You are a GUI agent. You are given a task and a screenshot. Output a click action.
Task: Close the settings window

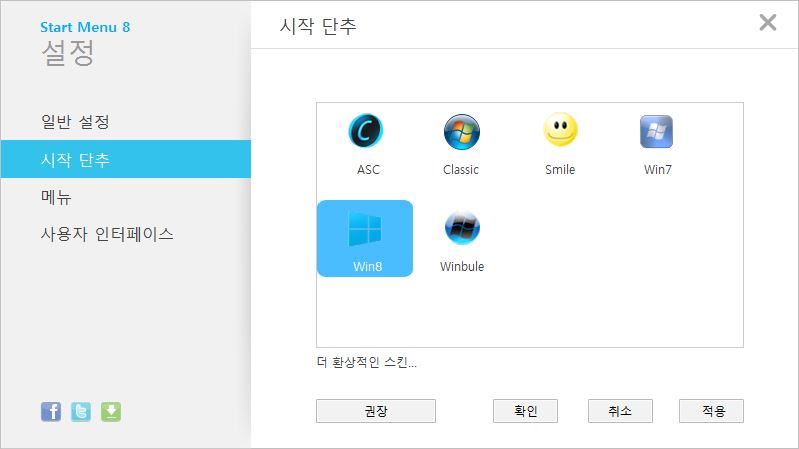(767, 22)
